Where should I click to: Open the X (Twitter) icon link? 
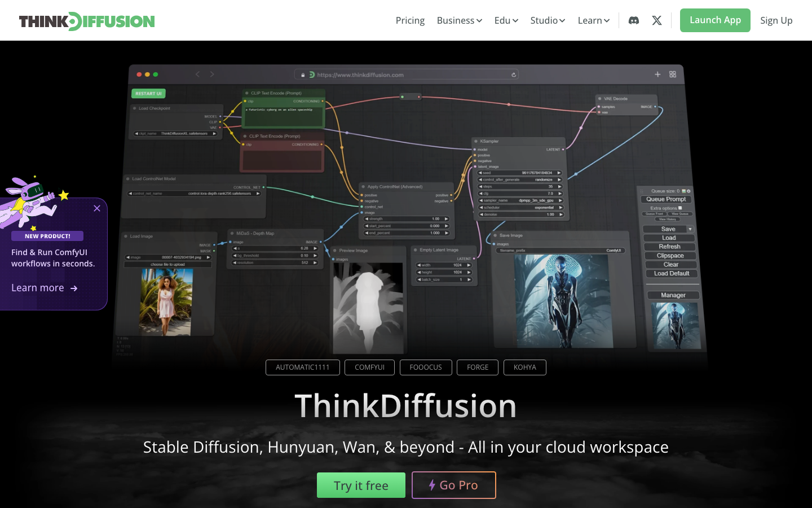(x=657, y=20)
